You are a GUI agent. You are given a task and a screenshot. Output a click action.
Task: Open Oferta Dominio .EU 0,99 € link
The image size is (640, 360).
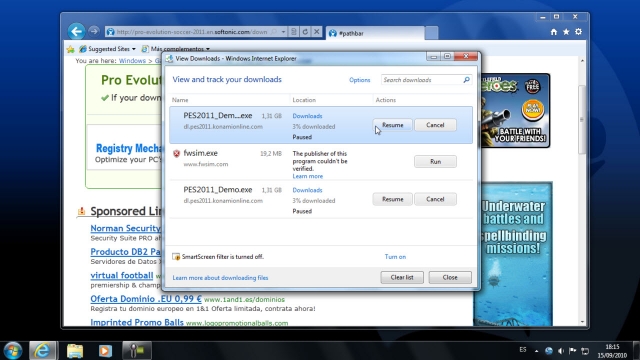coord(146,299)
